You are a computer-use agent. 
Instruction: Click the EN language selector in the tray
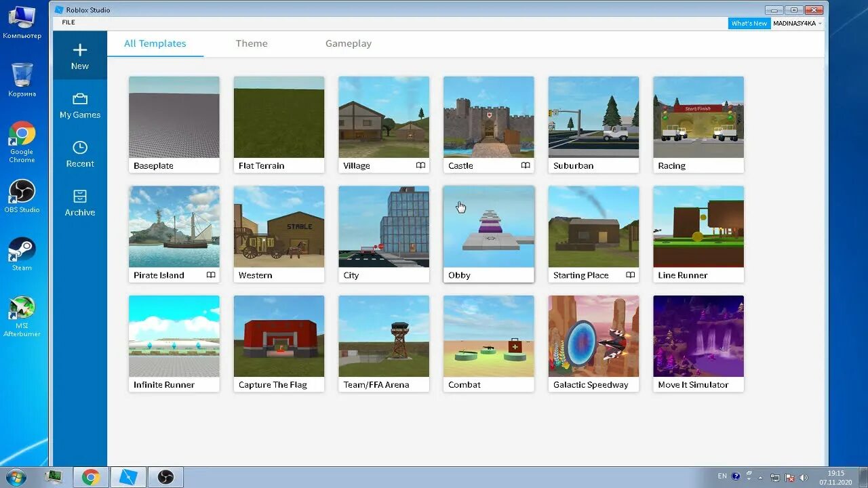point(722,476)
